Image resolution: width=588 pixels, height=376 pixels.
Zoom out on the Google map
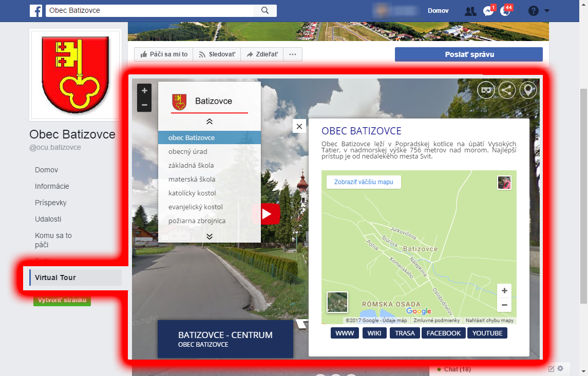504,305
